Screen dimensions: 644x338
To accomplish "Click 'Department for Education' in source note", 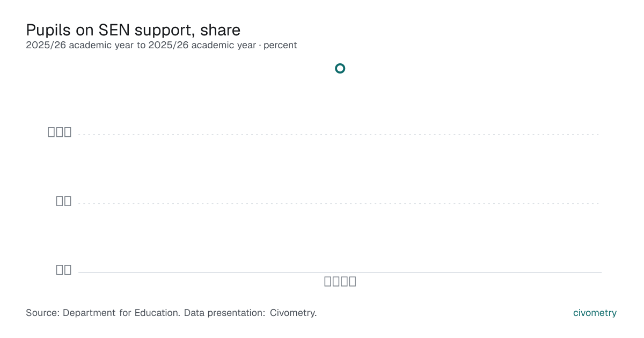I will click(121, 313).
